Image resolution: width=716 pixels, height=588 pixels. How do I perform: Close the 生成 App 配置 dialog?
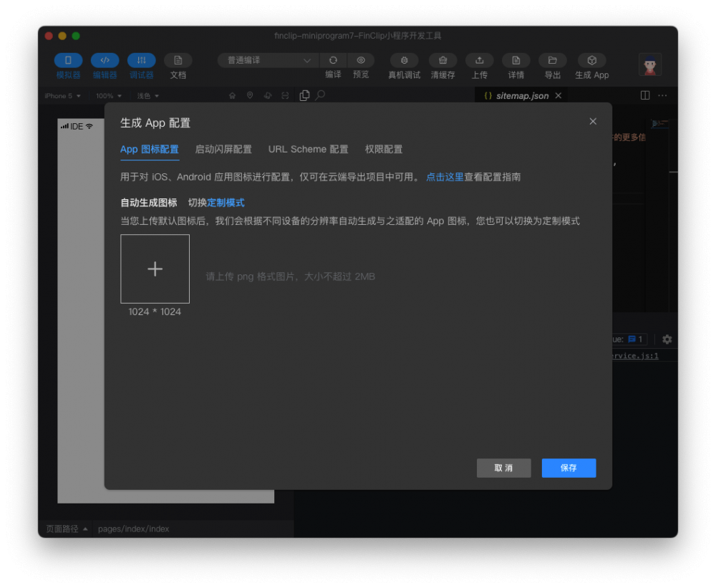[593, 122]
